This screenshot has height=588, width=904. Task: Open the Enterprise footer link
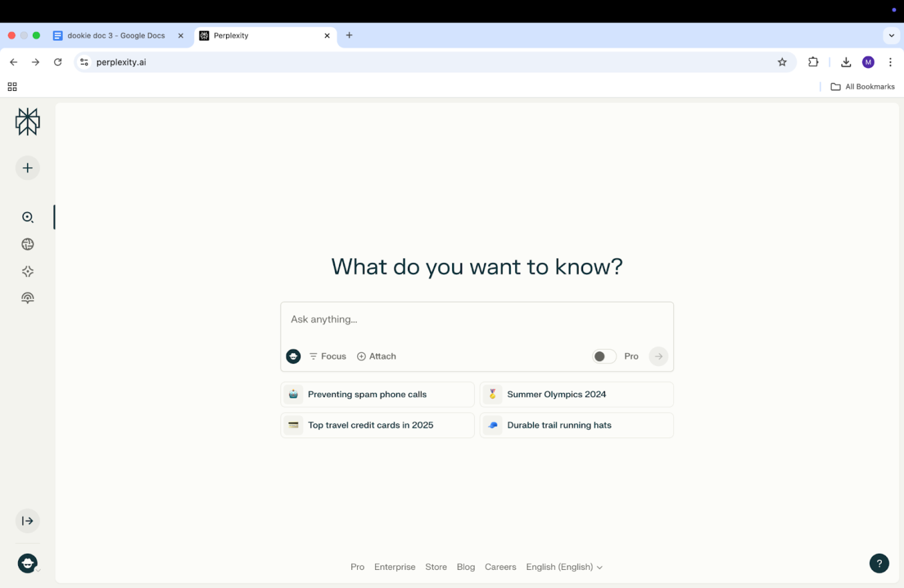coord(395,567)
